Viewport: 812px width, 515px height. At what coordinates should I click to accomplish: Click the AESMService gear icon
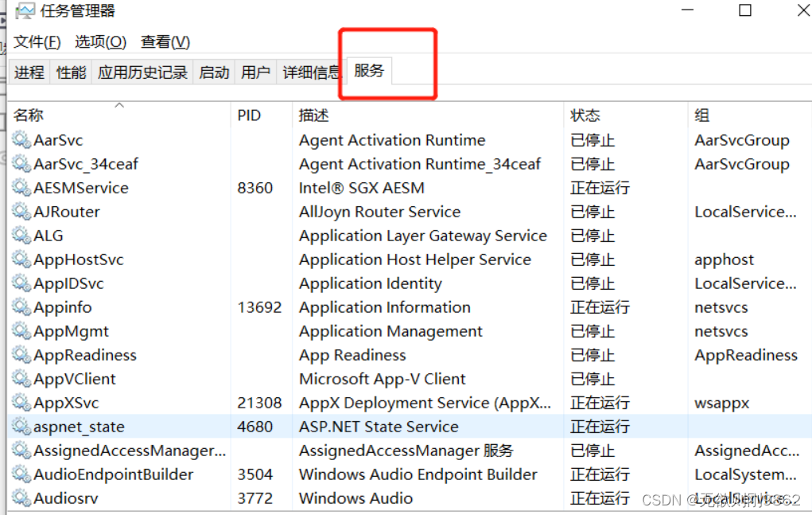pyautogui.click(x=21, y=188)
